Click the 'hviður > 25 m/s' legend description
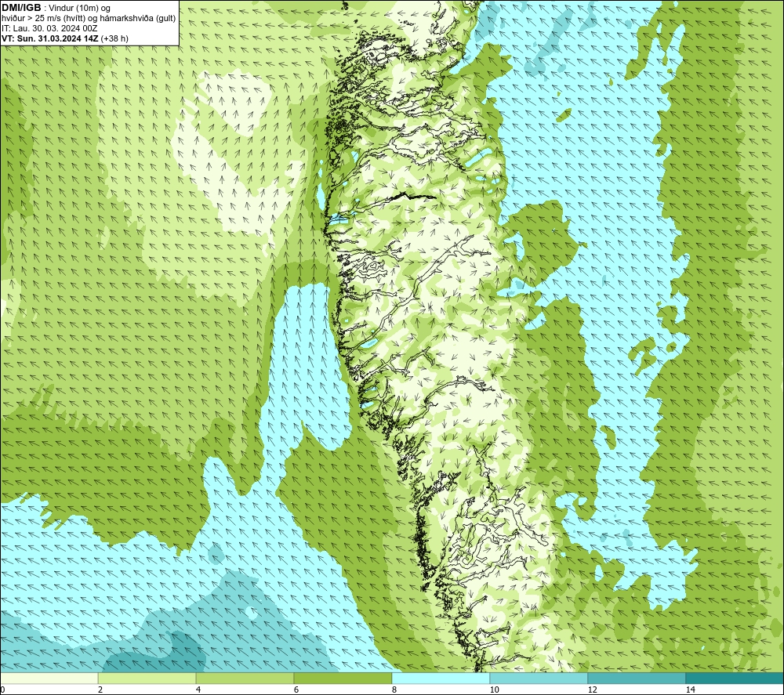The width and height of the screenshot is (784, 695). click(x=89, y=18)
